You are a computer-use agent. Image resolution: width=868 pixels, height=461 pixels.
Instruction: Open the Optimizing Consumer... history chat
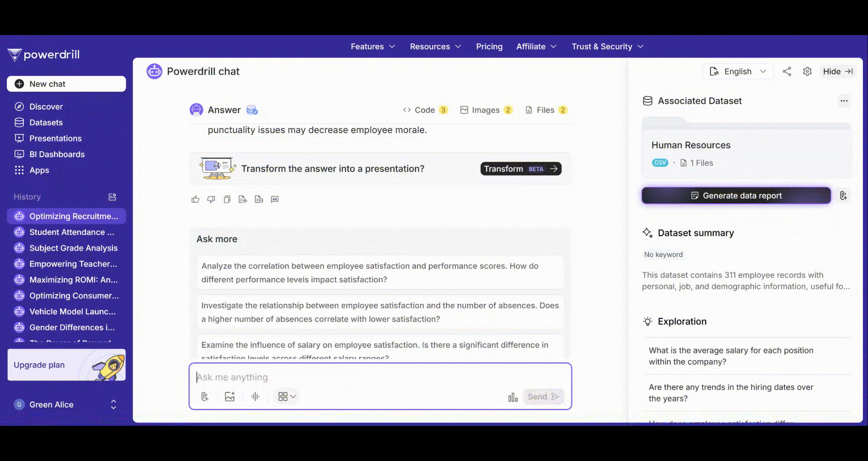point(66,295)
